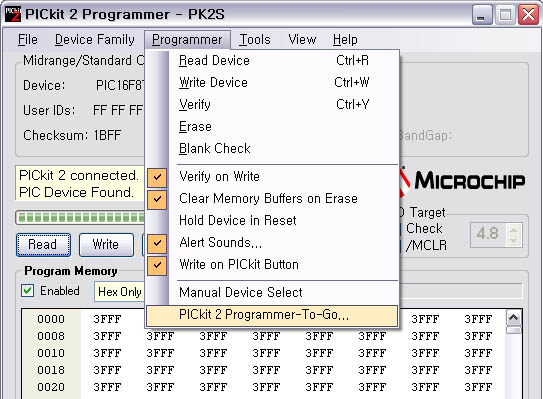The image size is (543, 399).
Task: Open the View menu
Action: point(302,39)
